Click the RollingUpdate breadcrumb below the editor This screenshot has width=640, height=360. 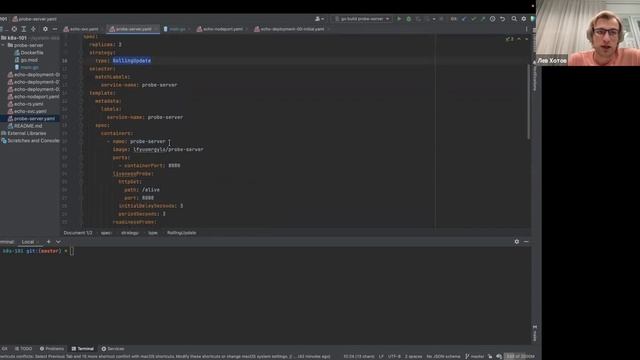[182, 233]
